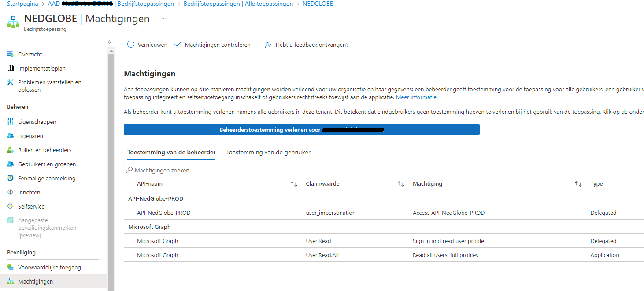This screenshot has width=644, height=291.
Task: Click the Vernieuwen refresh icon
Action: click(x=131, y=45)
